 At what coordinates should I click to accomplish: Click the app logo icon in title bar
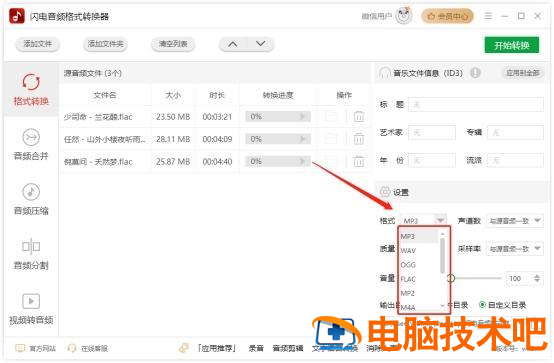click(17, 16)
